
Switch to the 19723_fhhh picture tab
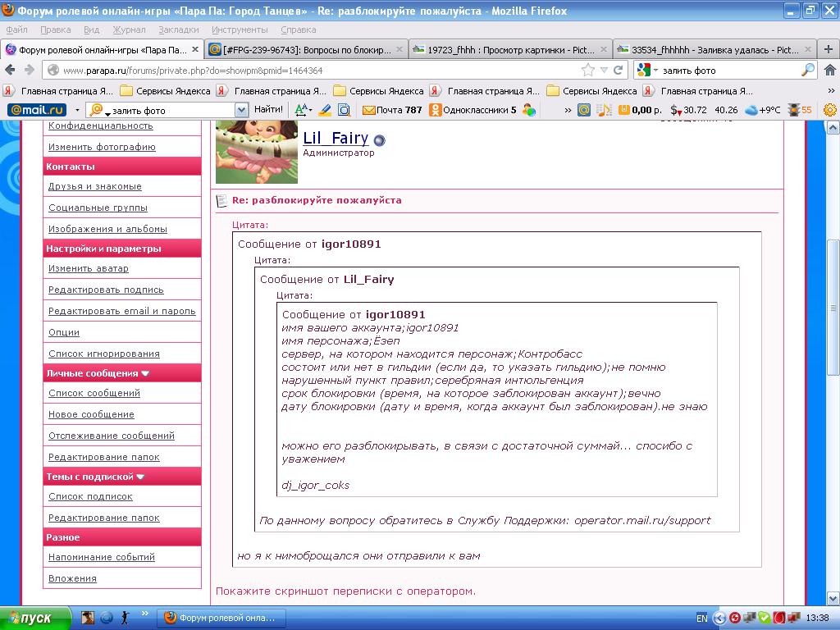510,50
